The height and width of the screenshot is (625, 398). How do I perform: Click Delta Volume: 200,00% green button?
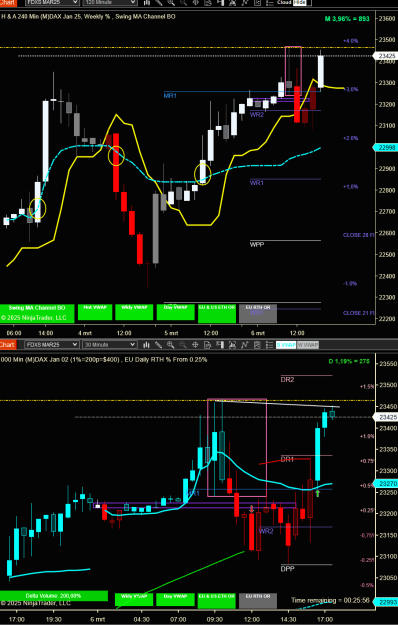point(54,596)
